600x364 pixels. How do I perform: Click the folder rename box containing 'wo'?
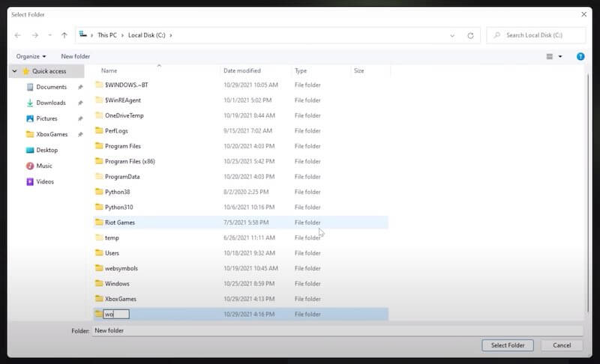116,314
